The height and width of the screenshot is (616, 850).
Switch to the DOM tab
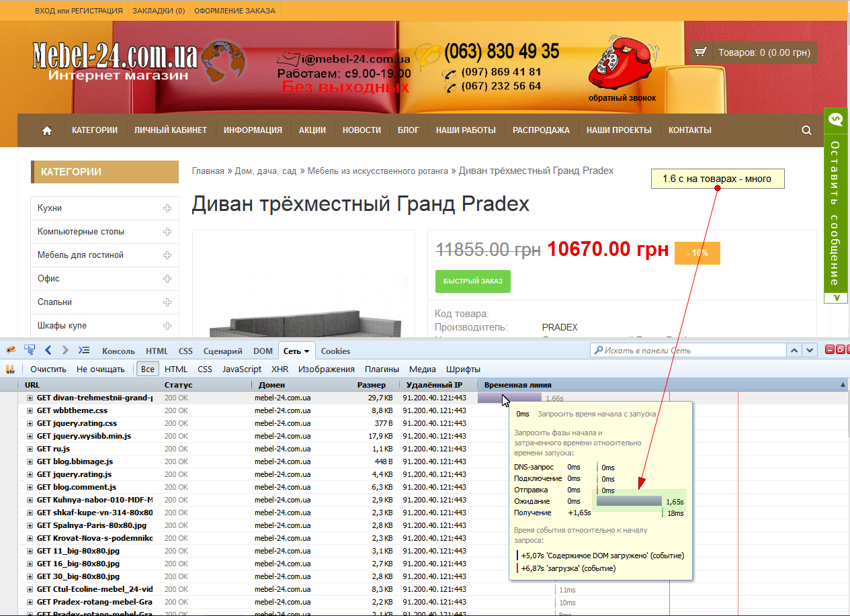pos(263,351)
